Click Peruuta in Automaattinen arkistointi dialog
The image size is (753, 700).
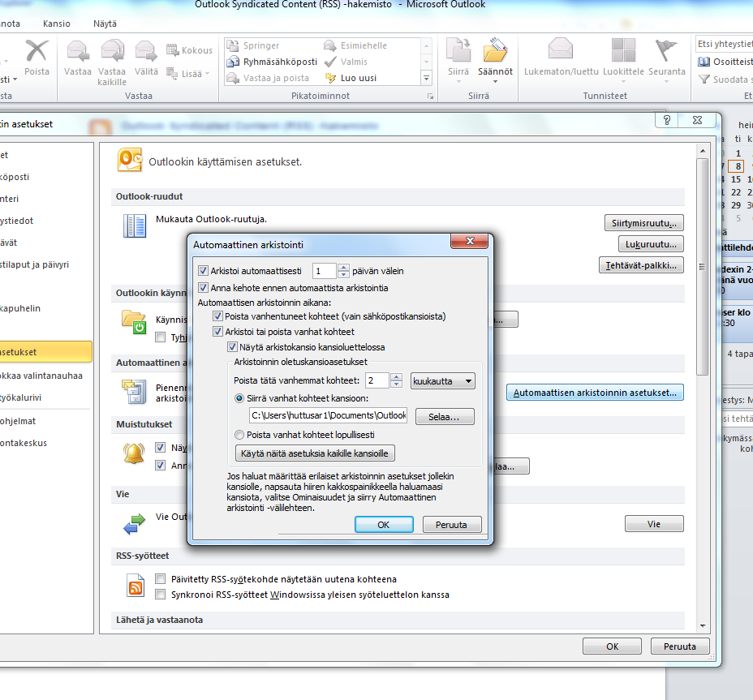451,525
